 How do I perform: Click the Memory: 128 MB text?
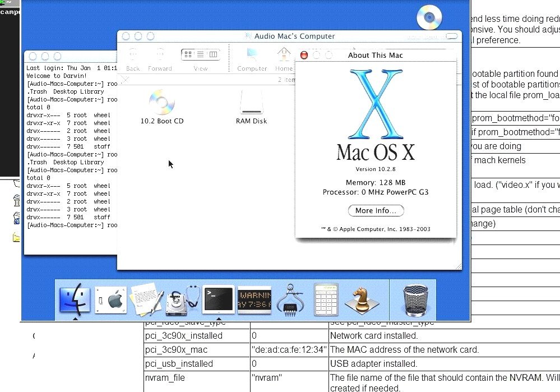[376, 183]
